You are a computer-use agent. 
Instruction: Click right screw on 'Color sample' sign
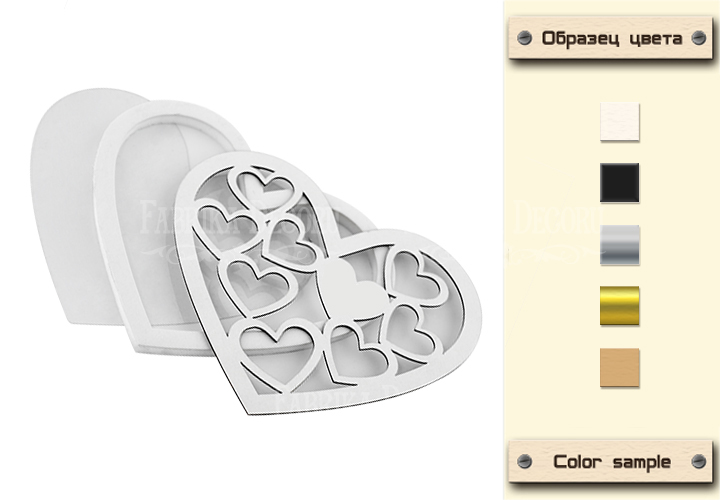(x=698, y=461)
